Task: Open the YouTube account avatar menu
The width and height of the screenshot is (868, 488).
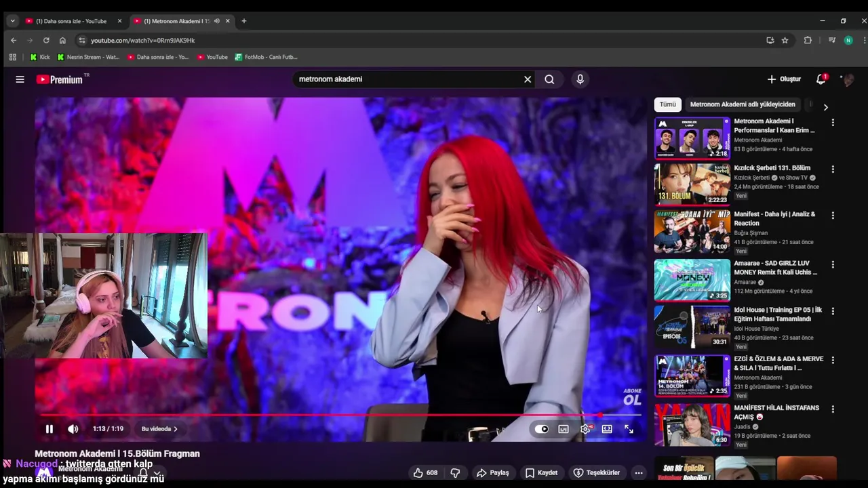Action: 847,79
